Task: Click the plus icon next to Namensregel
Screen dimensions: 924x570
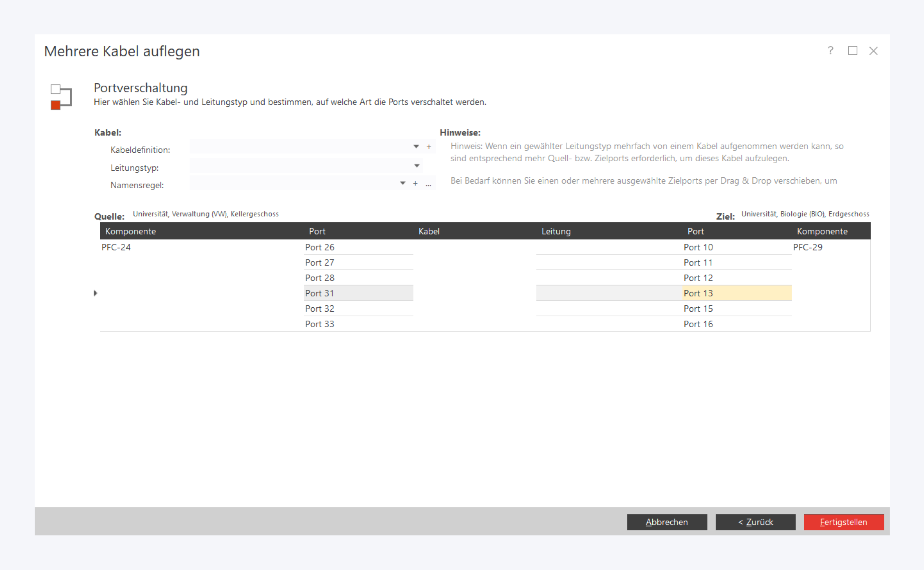Action: (415, 183)
